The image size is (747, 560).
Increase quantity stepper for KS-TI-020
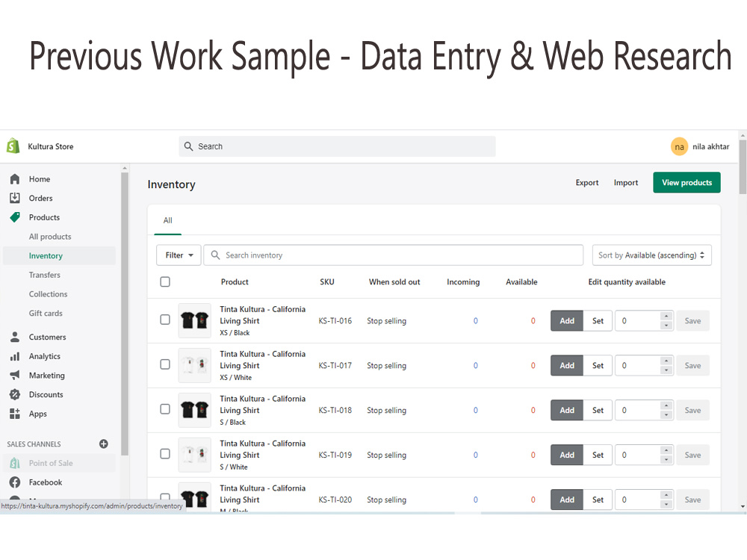tap(666, 495)
